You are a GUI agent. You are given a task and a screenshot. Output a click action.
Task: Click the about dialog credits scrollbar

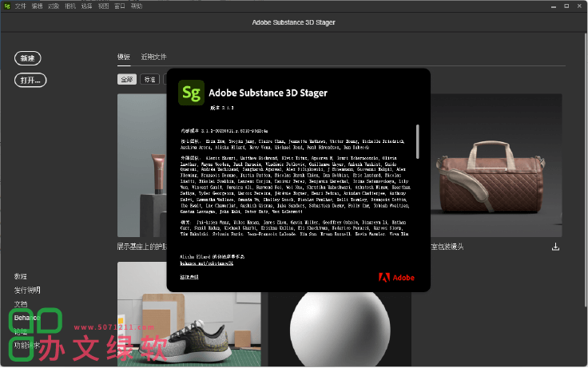[417, 141]
